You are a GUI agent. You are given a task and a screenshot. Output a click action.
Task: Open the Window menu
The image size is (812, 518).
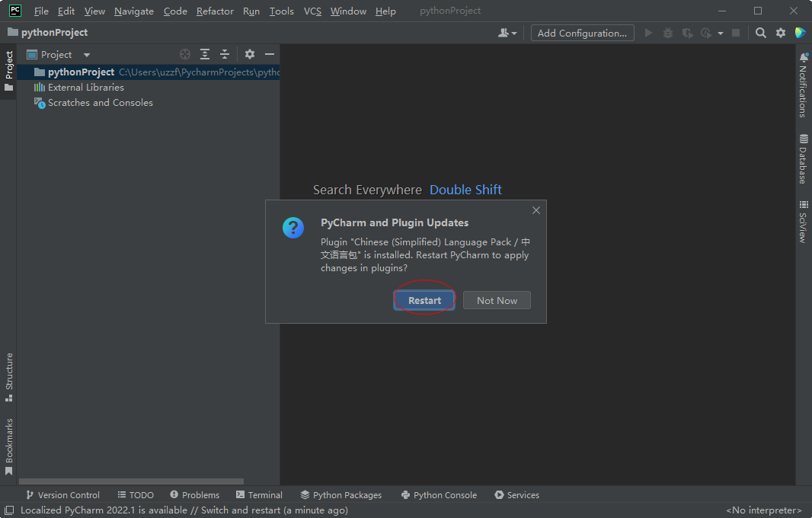tap(348, 11)
